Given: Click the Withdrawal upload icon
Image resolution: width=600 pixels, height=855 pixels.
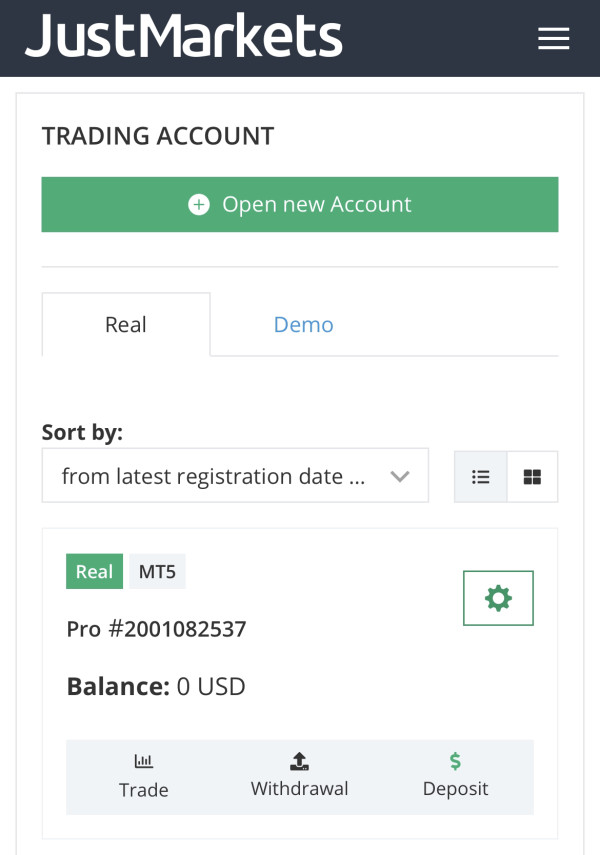Looking at the screenshot, I should tap(299, 761).
